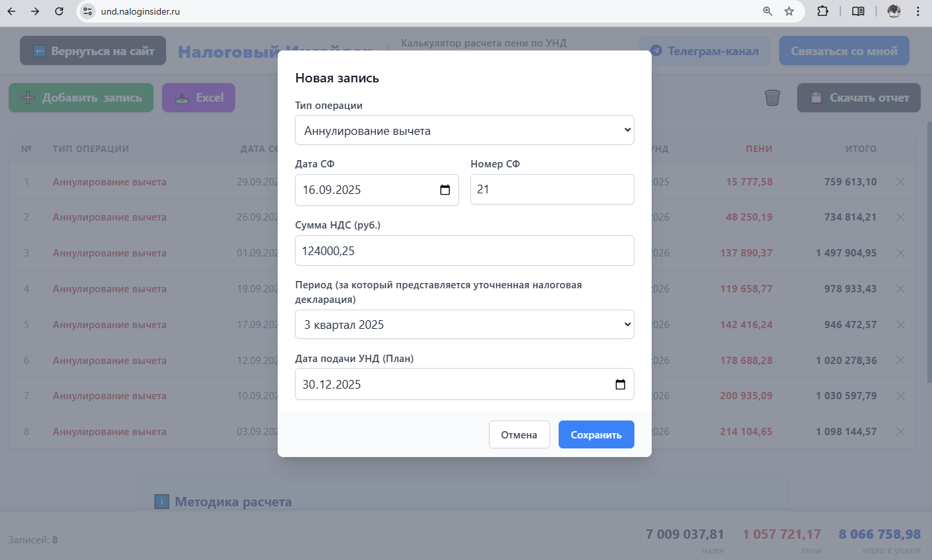Open calendar picker for Дата подачи УНД
The height and width of the screenshot is (560, 932).
(620, 385)
